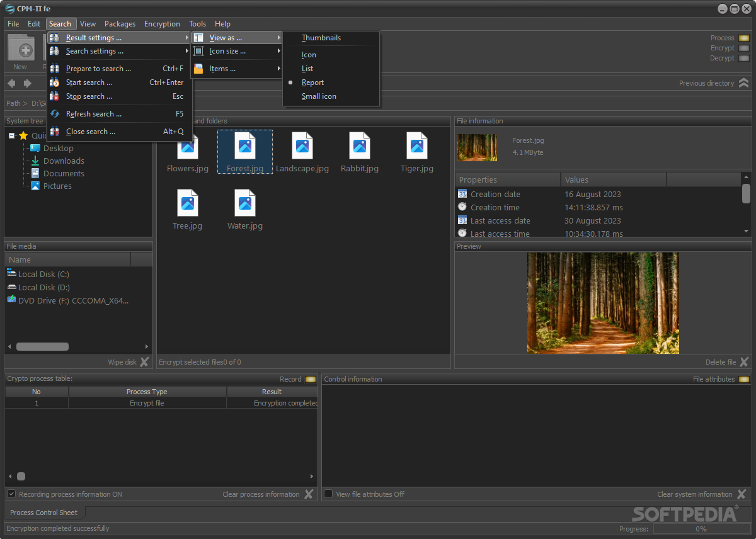Click the Local Disk (C:) drive icon
The image size is (756, 539).
coord(11,273)
